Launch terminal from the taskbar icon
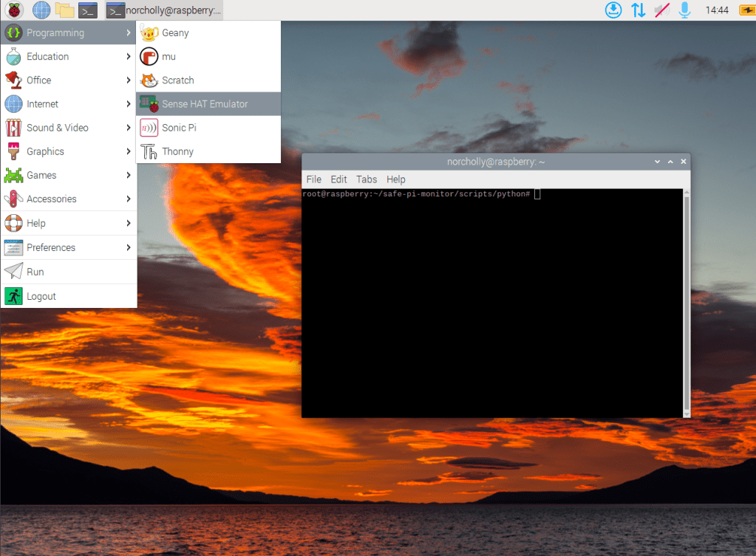Viewport: 756px width, 556px height. (x=89, y=10)
